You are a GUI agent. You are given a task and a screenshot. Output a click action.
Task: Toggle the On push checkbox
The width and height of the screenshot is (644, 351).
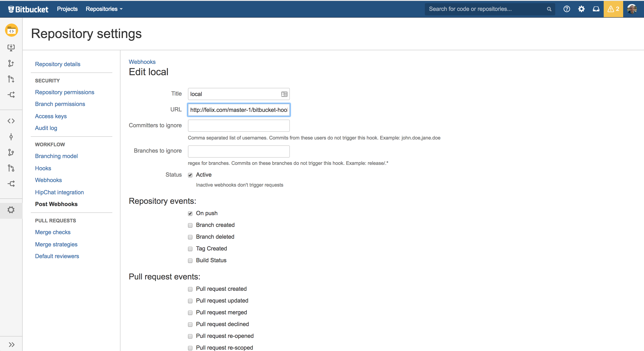coord(190,214)
